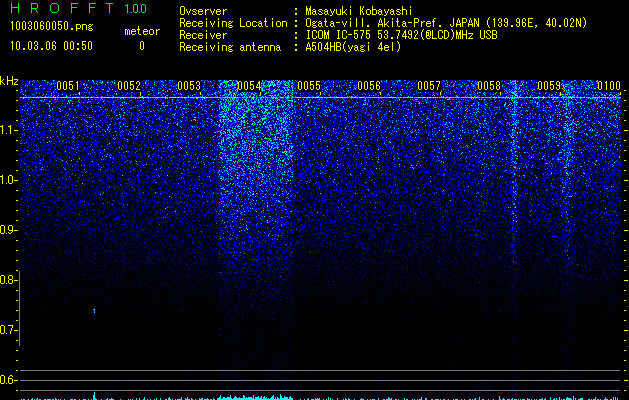
Task: Click the 0.6 kHz axis label
Action: pos(8,380)
